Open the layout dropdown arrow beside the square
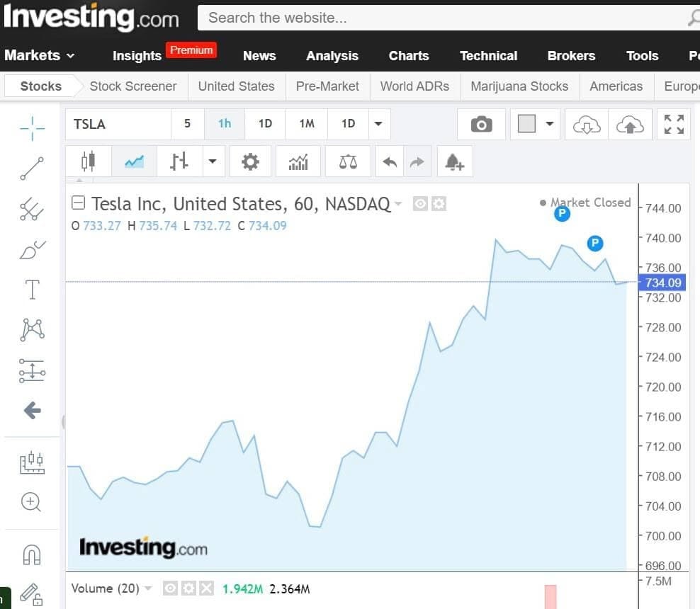This screenshot has height=609, width=700. click(550, 124)
